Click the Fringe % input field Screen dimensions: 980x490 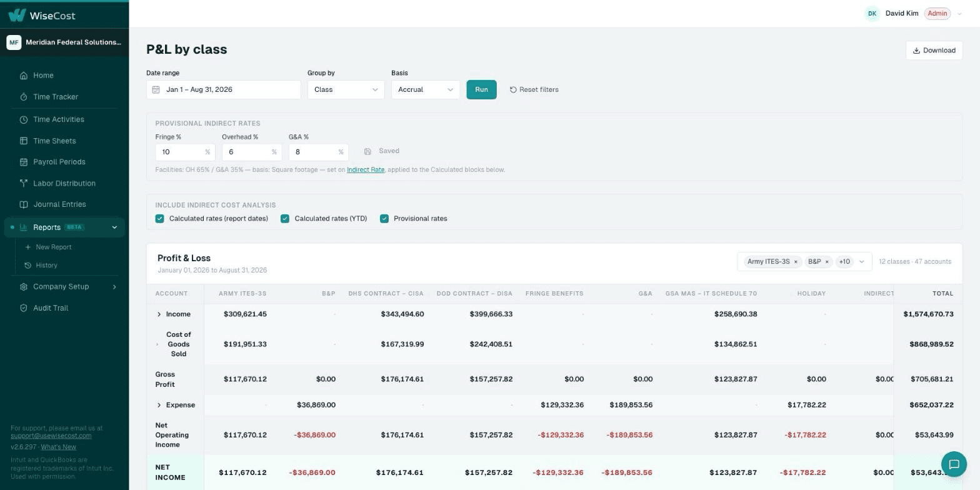185,152
